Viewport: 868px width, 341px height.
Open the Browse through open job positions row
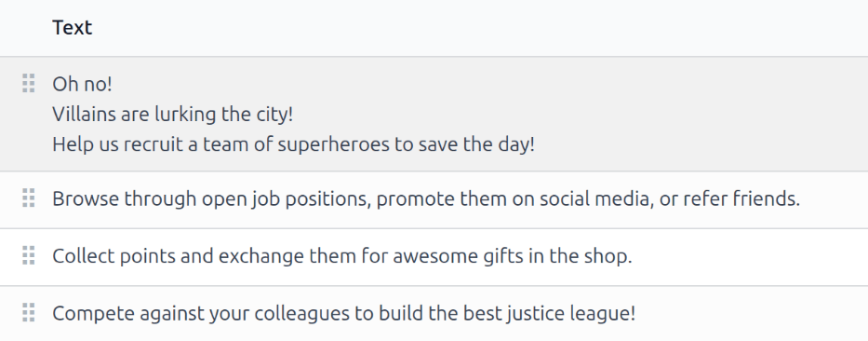tap(434, 199)
